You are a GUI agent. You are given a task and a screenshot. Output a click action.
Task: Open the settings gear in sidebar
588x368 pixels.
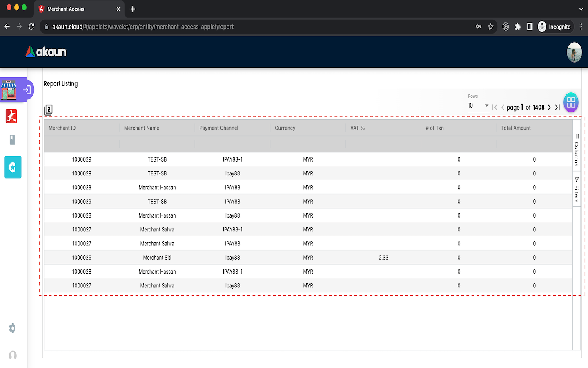(x=12, y=328)
